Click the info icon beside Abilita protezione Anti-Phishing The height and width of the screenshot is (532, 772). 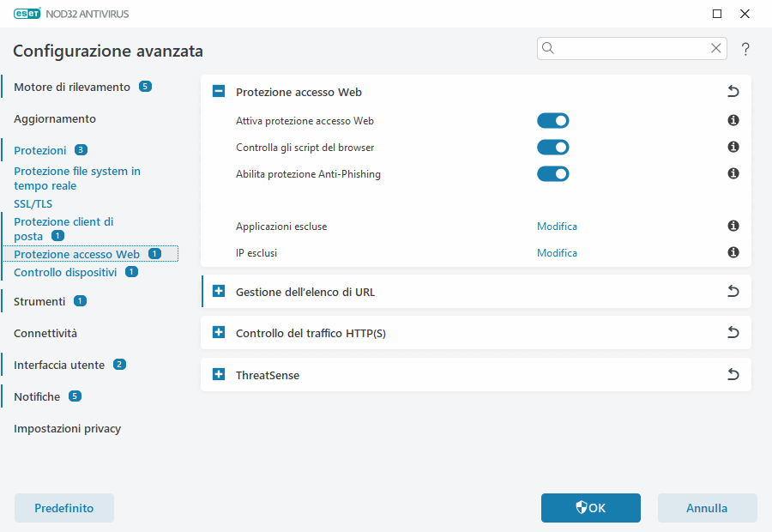(733, 173)
